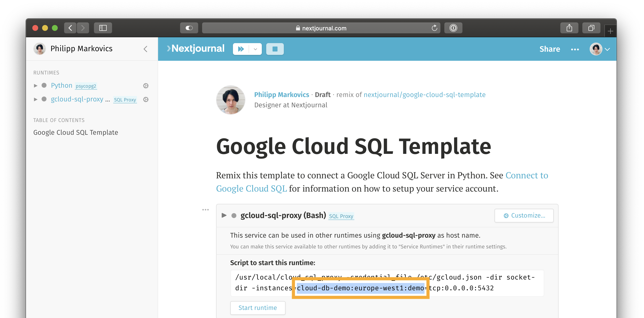Screen dimensions: 644x318
Task: Click the SQL Proxy tag in the sidebar
Action: coord(125,100)
